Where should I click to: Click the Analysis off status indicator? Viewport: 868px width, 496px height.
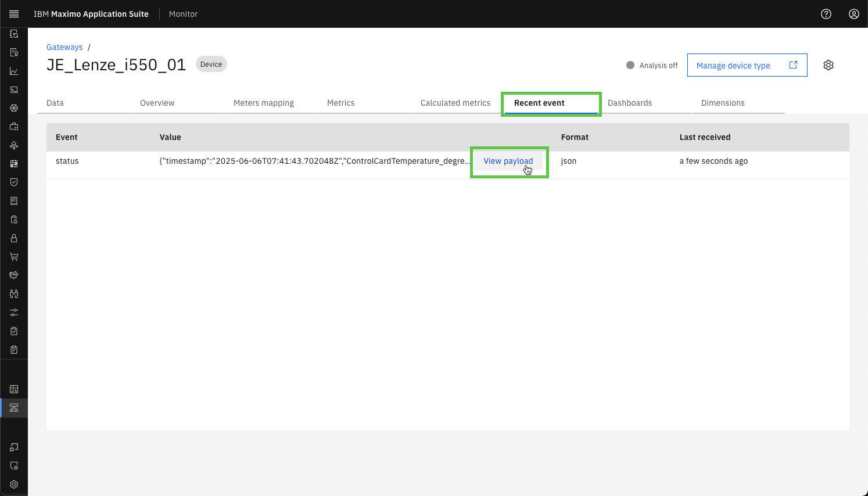[x=652, y=65]
